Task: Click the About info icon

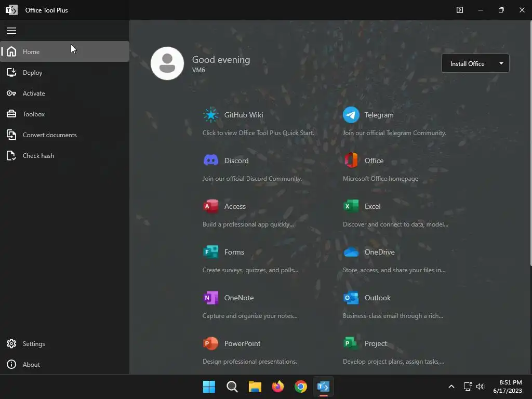Action: pos(11,364)
